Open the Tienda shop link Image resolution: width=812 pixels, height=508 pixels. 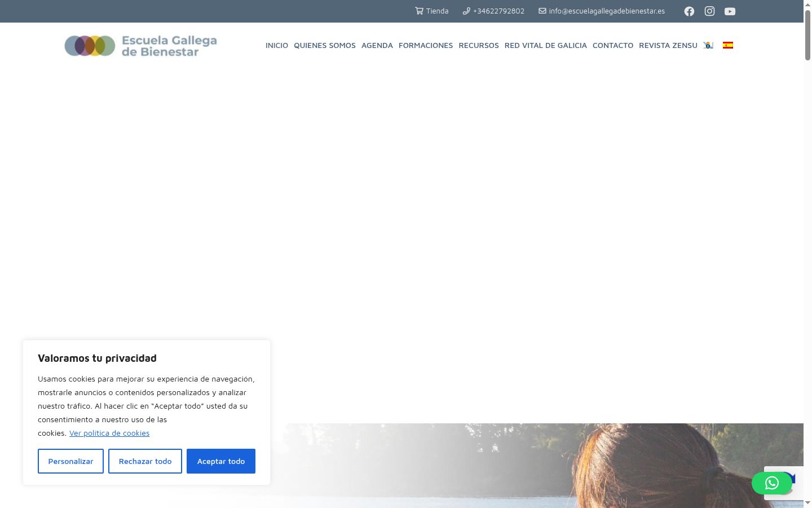432,11
